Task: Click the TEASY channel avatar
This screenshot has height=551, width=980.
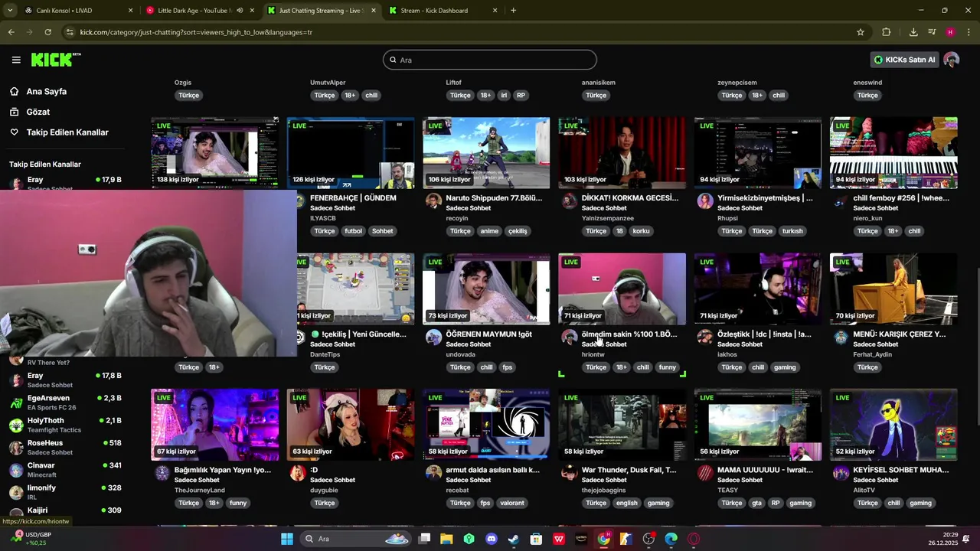Action: click(705, 473)
